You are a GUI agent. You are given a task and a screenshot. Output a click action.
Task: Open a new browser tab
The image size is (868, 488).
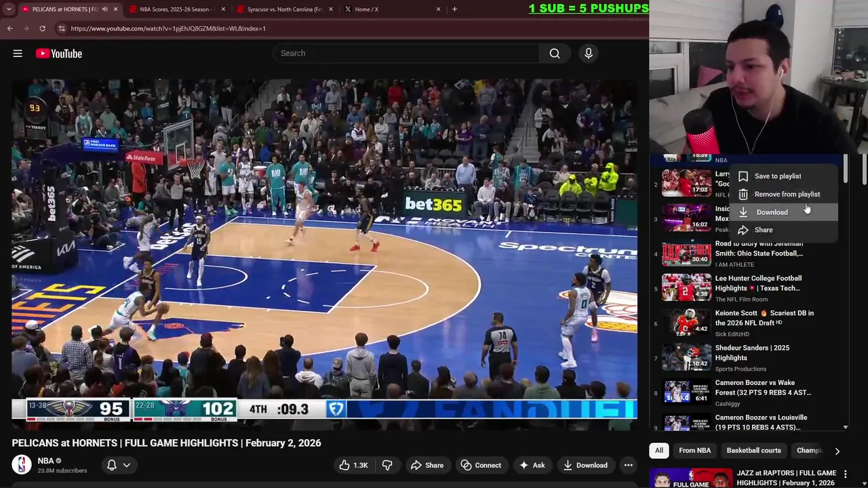[x=454, y=9]
